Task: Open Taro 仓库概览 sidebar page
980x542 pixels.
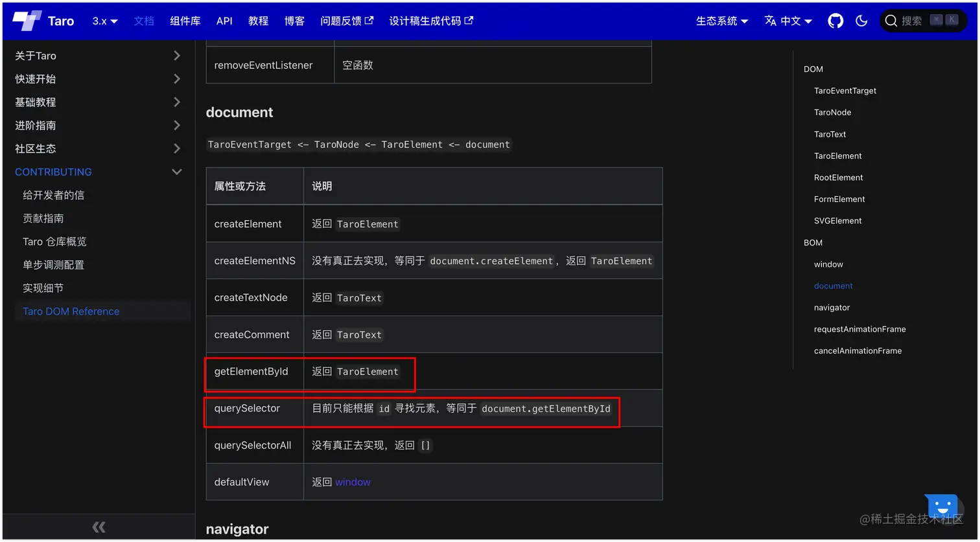Action: tap(54, 242)
